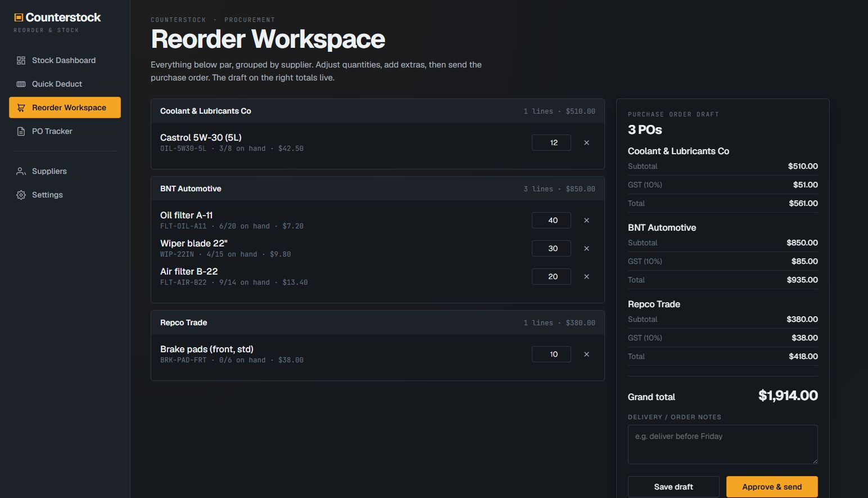This screenshot has height=498, width=868.
Task: Remove the Brake pads (front, std) line
Action: (586, 354)
